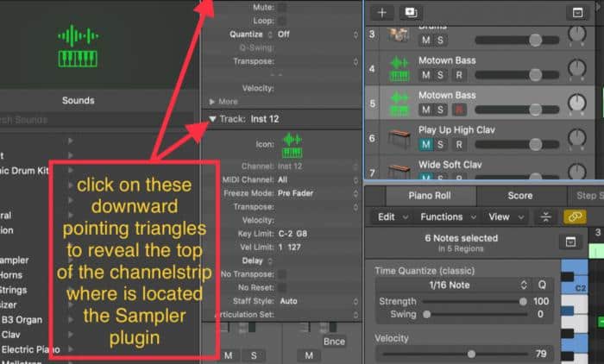Click the S solo button on left channel strip
This screenshot has height=364, width=604.
click(x=254, y=355)
